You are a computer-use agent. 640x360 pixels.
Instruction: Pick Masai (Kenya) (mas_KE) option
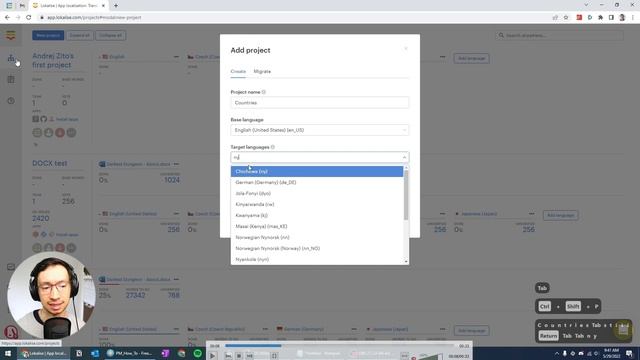(x=317, y=227)
